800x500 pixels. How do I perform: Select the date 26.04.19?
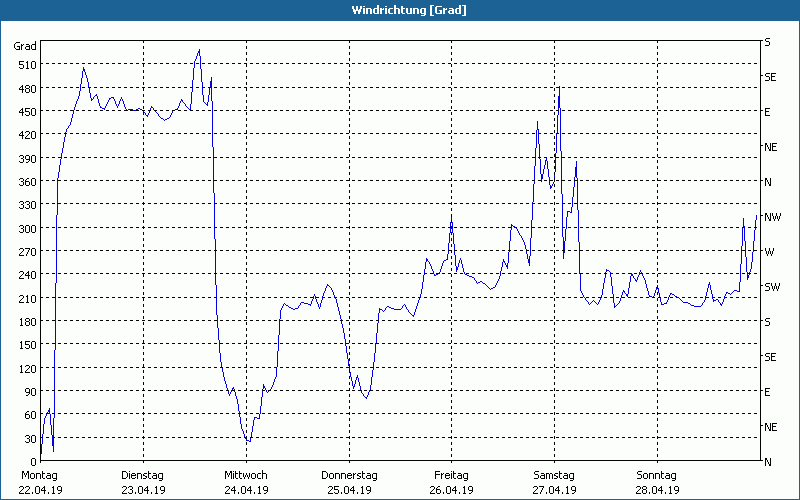point(452,490)
